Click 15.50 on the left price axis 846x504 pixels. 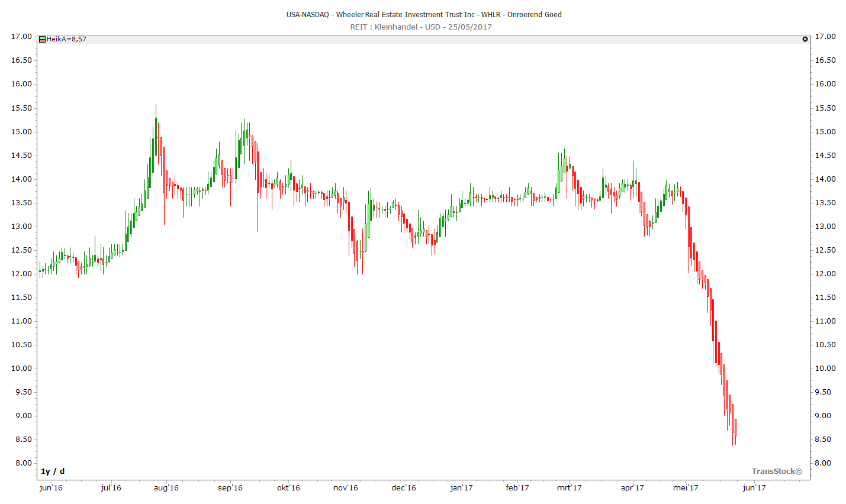pyautogui.click(x=21, y=108)
